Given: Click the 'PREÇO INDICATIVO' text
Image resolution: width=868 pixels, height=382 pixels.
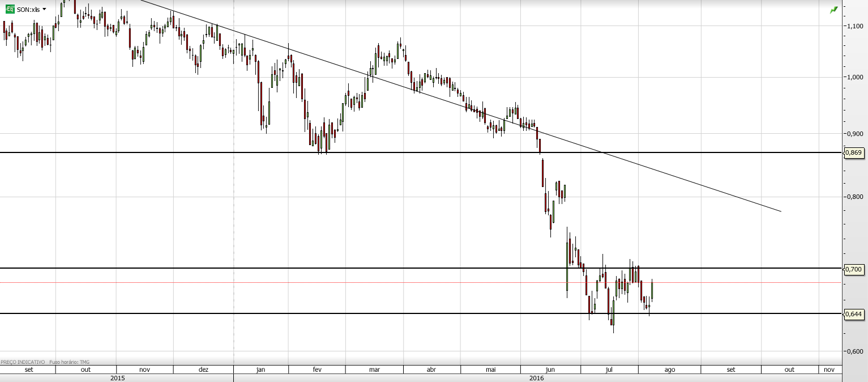Looking at the screenshot, I should click(23, 362).
